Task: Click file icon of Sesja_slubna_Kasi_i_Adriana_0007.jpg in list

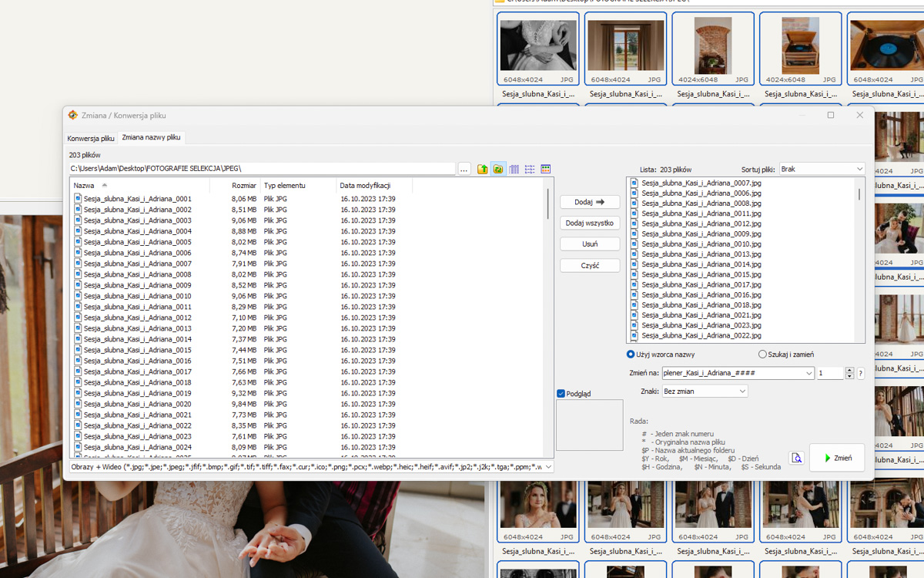Action: point(635,183)
